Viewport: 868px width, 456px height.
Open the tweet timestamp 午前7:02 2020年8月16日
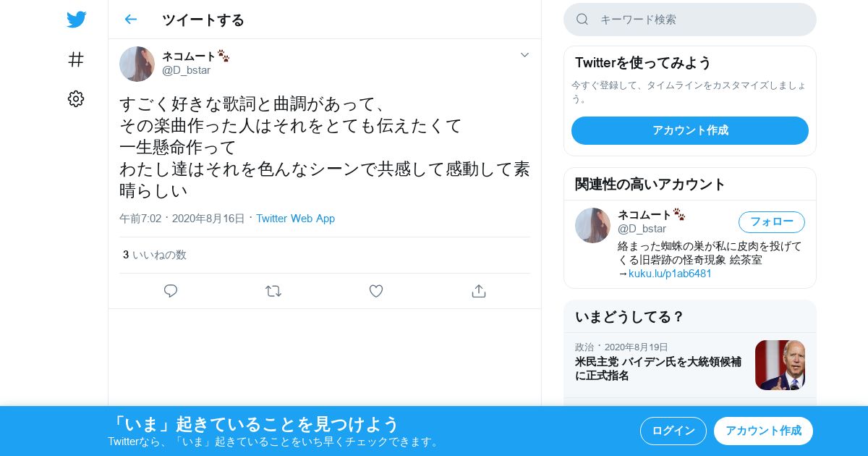[x=182, y=219]
